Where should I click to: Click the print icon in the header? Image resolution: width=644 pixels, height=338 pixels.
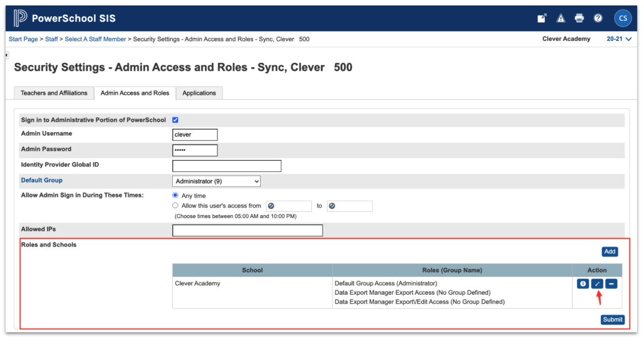579,17
